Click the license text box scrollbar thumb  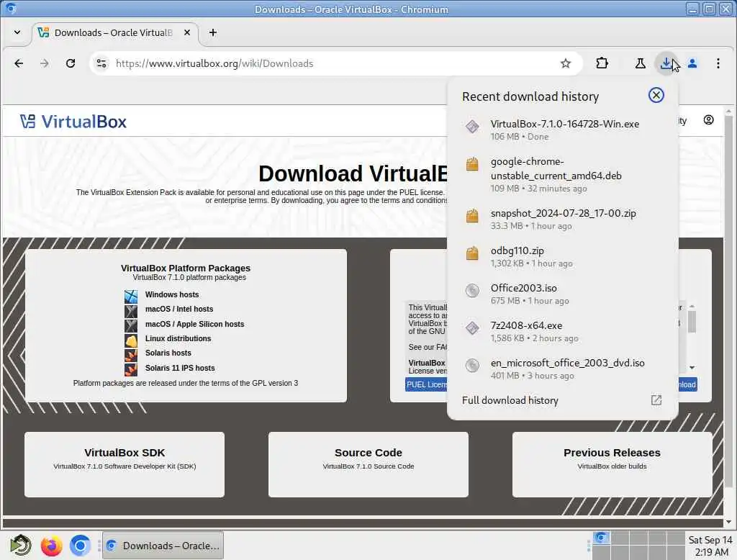pyautogui.click(x=692, y=322)
